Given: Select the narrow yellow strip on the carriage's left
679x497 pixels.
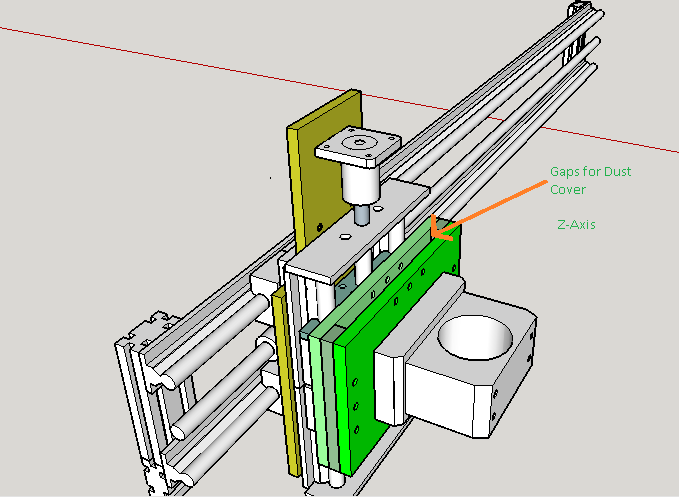Looking at the screenshot, I should click(x=286, y=383).
